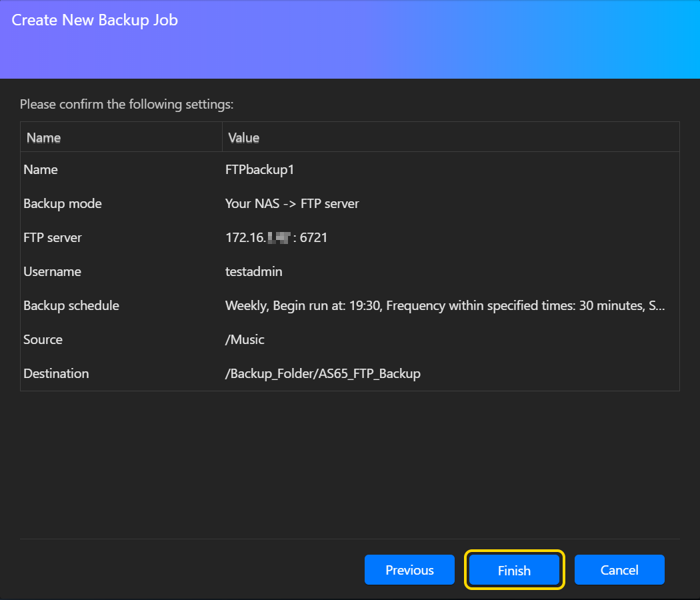700x600 pixels.
Task: Click the FTP server address with port 6721
Action: point(276,237)
